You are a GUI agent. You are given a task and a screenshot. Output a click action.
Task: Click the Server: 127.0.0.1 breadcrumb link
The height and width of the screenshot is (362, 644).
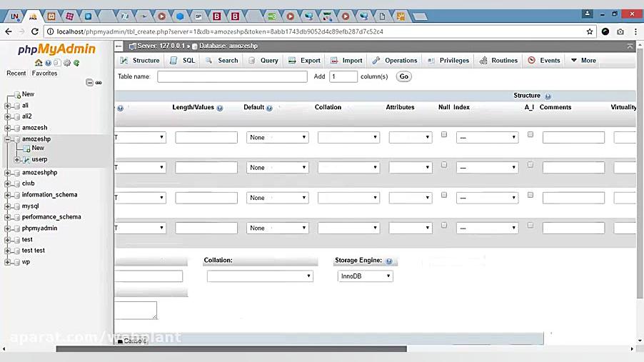click(161, 46)
